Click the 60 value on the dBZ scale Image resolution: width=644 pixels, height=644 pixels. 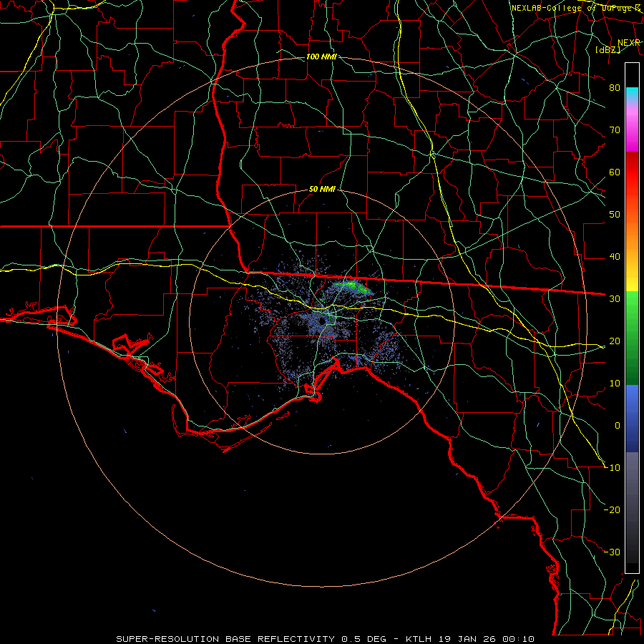[615, 172]
